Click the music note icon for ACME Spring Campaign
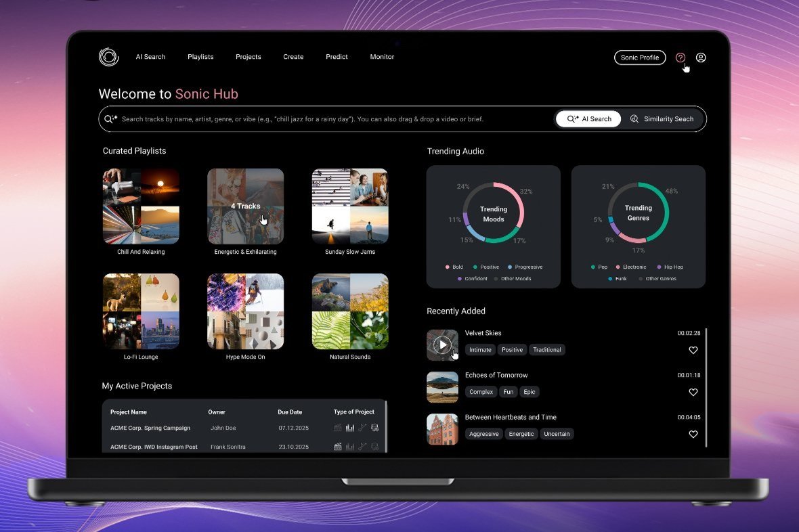The image size is (799, 532). click(x=361, y=427)
